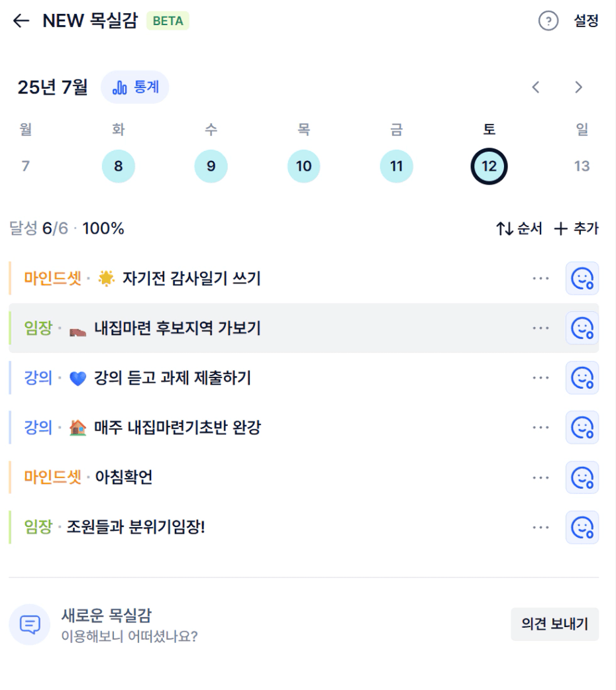Click 순서 sort order arrows
This screenshot has width=616, height=690.
point(519,228)
